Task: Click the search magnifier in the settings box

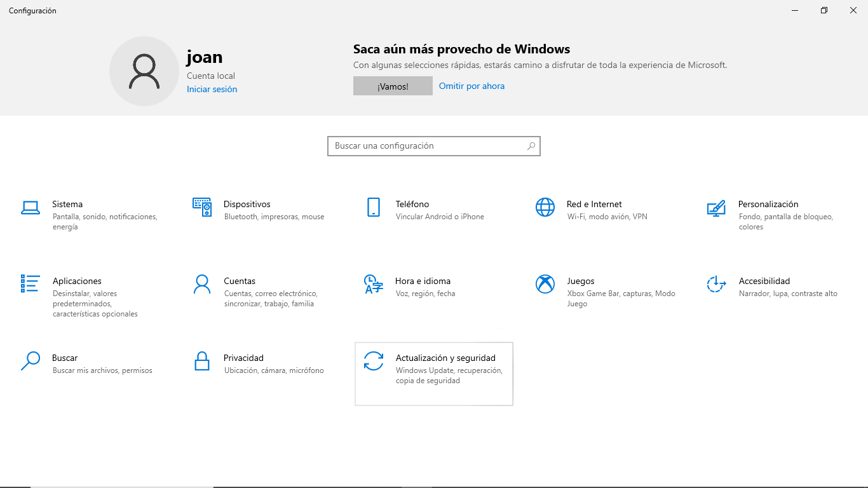Action: coord(531,146)
